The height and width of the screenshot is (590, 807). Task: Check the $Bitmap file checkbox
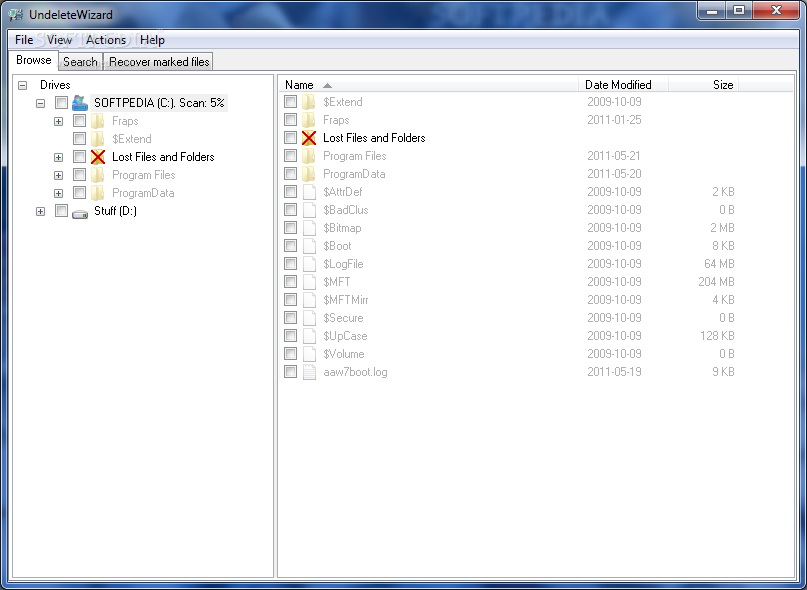(x=290, y=228)
